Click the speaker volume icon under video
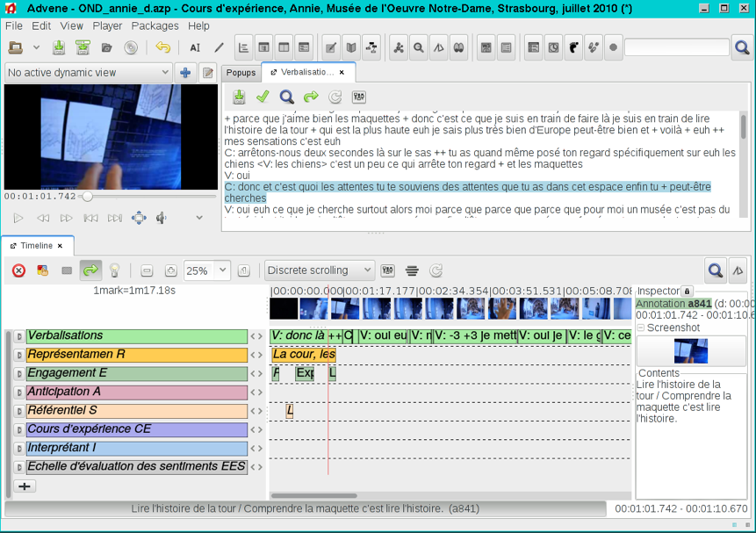The image size is (756, 533). 162,218
